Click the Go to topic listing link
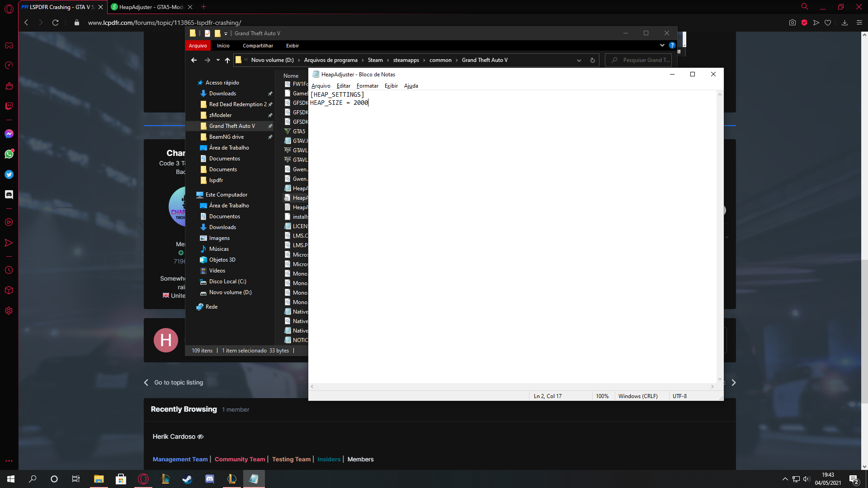Screen dimensions: 868x488 click(178, 382)
